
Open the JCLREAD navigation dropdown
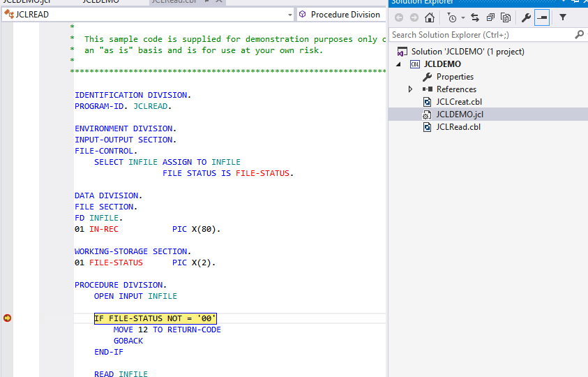[x=290, y=14]
